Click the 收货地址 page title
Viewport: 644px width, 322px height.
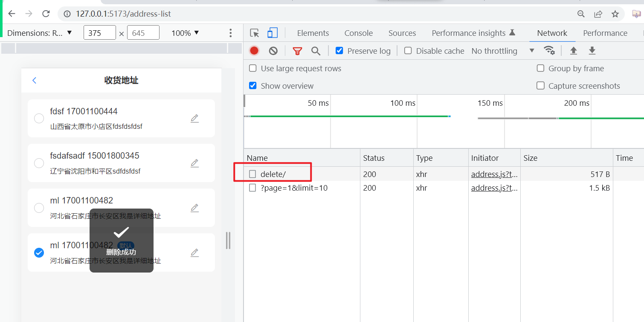(121, 80)
